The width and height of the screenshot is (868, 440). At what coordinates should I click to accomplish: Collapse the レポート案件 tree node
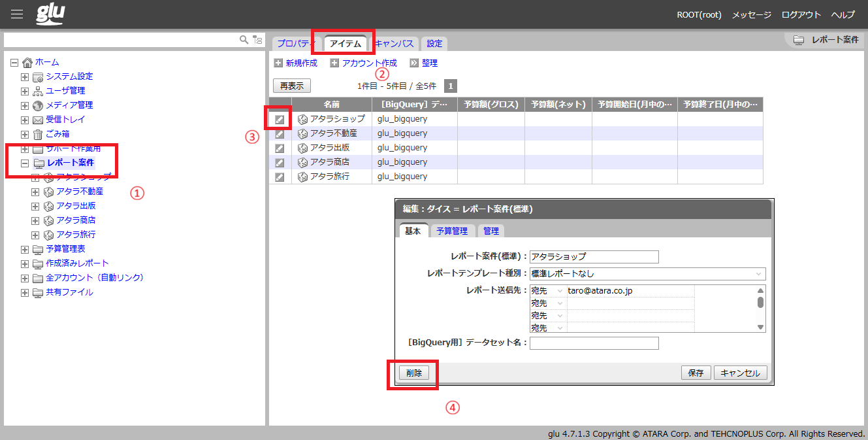[25, 163]
